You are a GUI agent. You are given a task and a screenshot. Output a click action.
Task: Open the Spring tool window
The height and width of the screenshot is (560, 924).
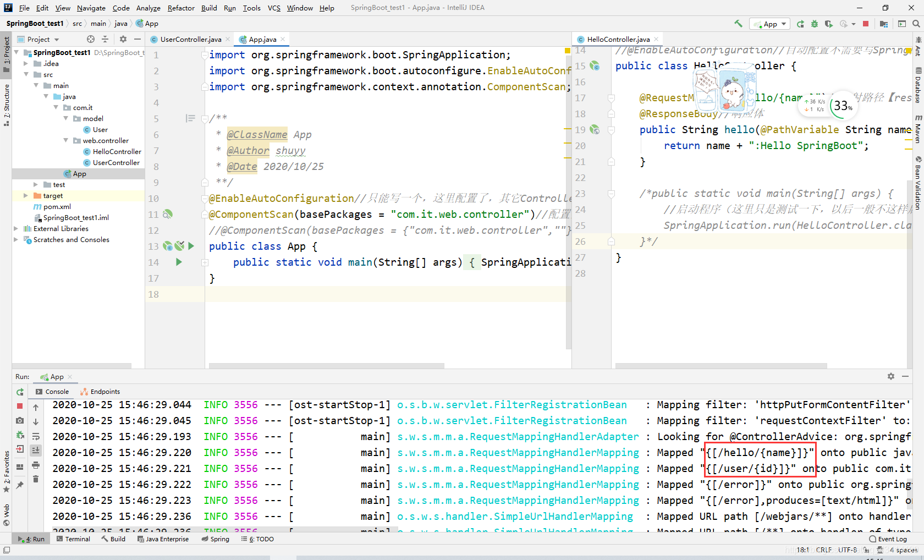coord(215,539)
